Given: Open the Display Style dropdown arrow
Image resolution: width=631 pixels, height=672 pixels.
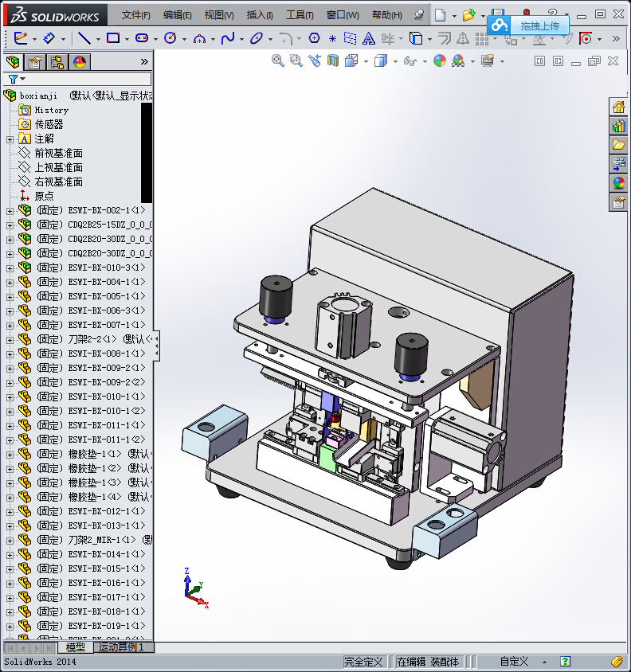Looking at the screenshot, I should [395, 61].
